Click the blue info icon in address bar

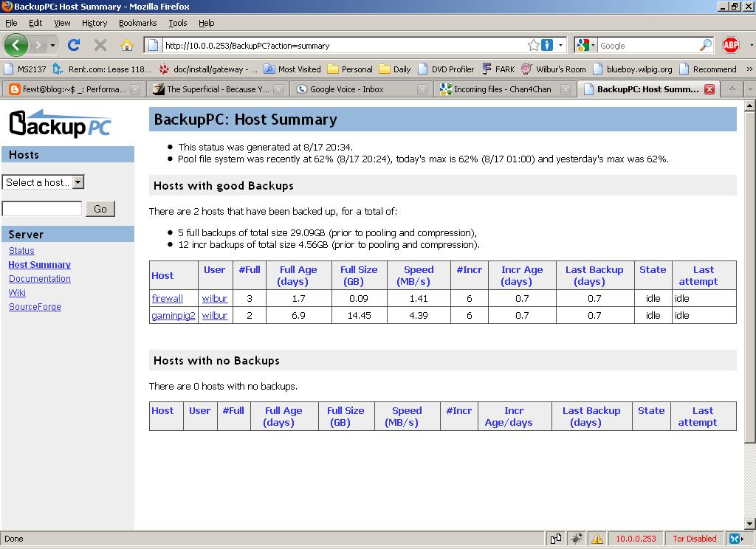[547, 45]
